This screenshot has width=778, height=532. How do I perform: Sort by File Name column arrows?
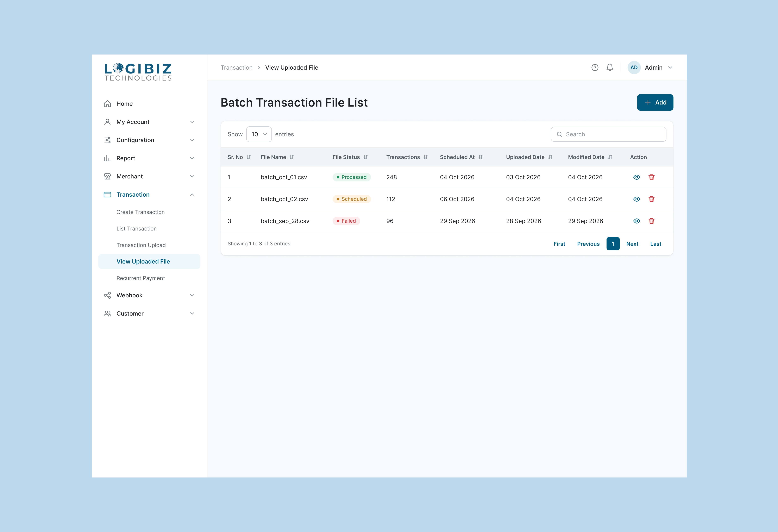291,157
